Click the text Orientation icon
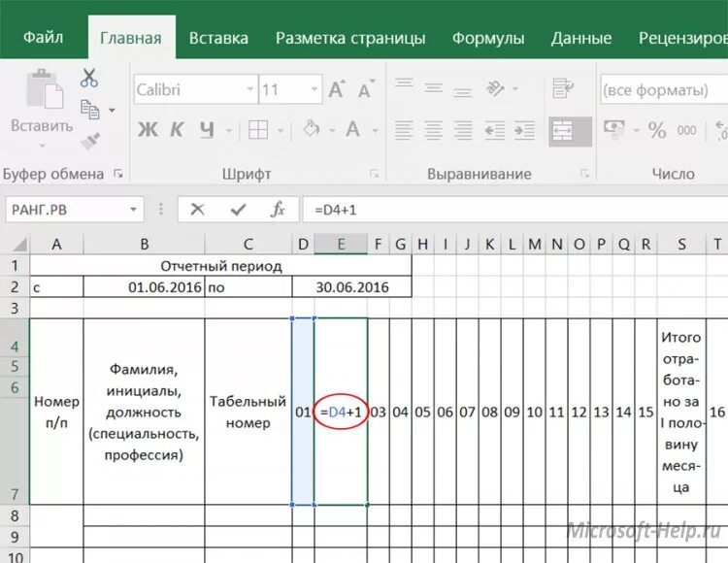Viewport: 728px width, 563px height. pyautogui.click(x=495, y=88)
